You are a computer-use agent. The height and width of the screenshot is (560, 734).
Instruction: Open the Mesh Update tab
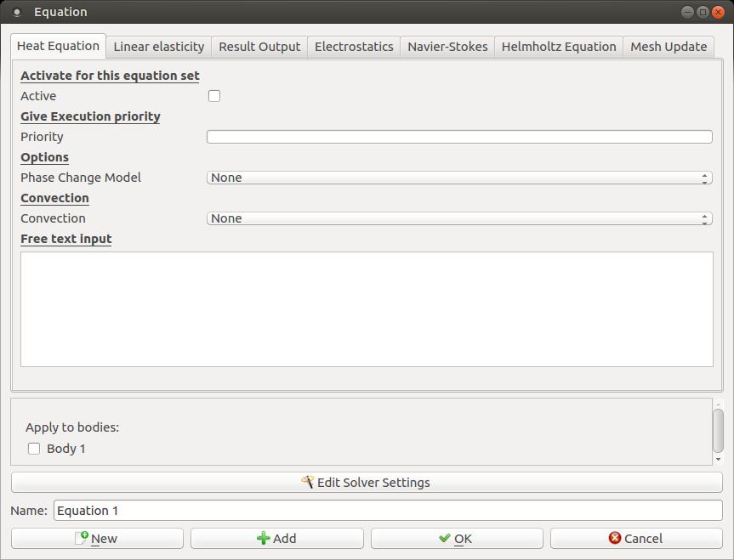(x=669, y=47)
